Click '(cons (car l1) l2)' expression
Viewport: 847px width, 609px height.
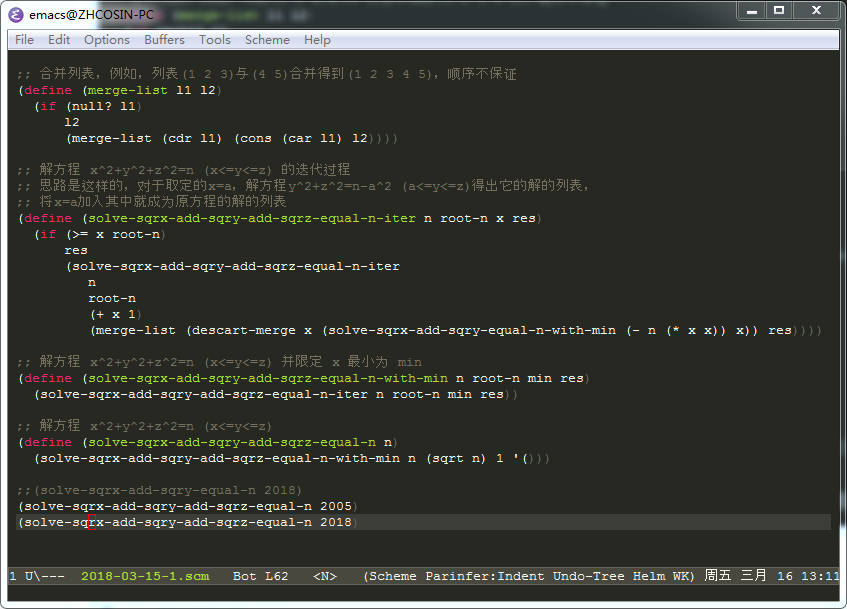304,138
